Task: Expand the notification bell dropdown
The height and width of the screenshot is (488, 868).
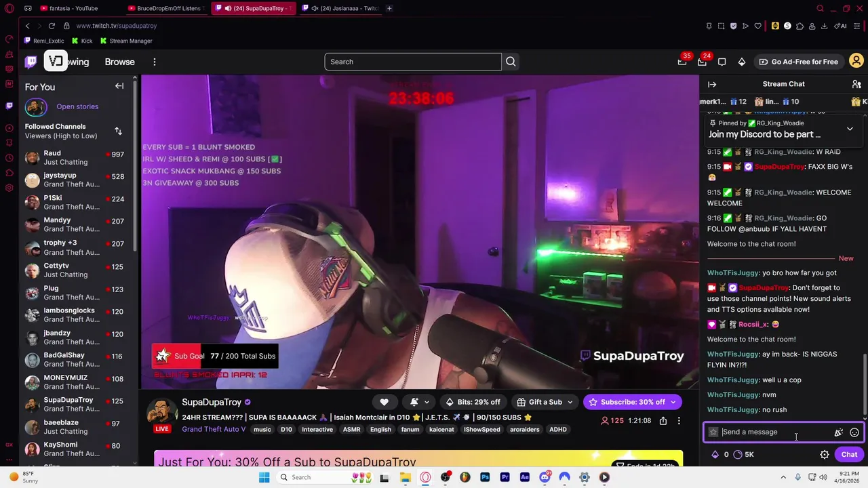Action: click(x=427, y=402)
